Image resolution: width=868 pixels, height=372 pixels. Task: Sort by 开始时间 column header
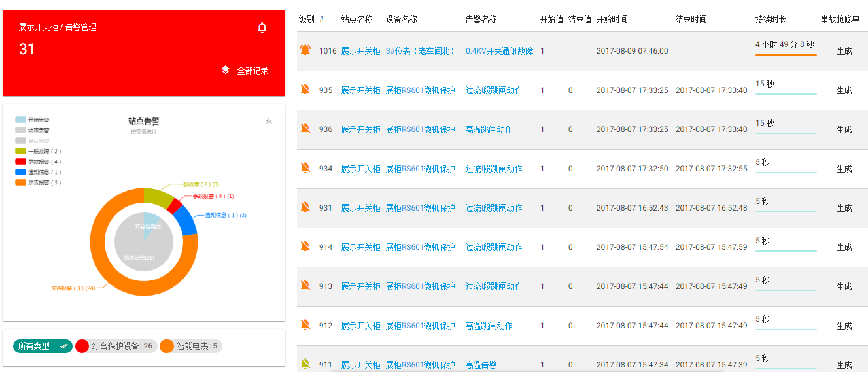[612, 19]
